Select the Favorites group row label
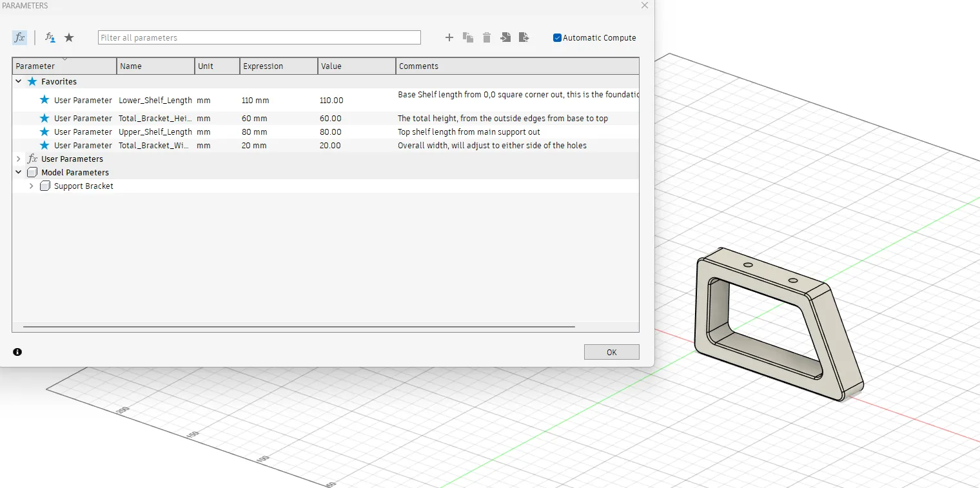The width and height of the screenshot is (980, 488). (59, 81)
